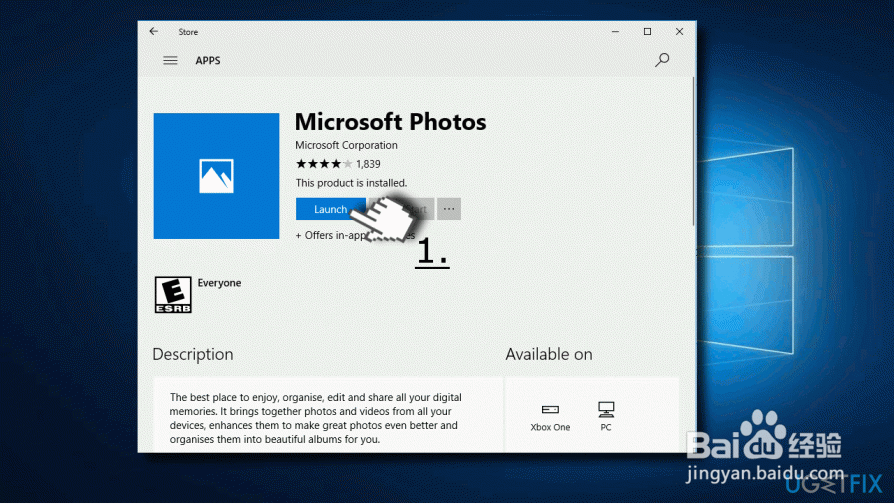
Task: Click the Available on heading
Action: click(x=548, y=355)
